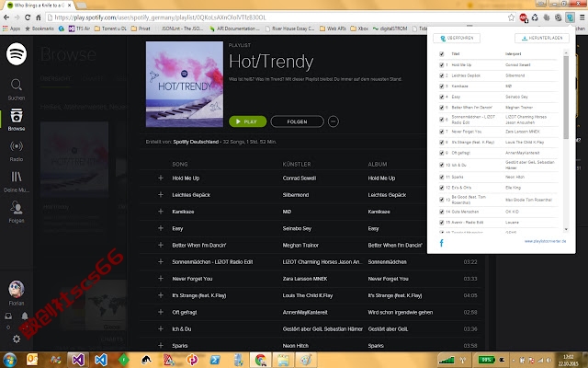Go back with the browser back arrow
The width and height of the screenshot is (588, 368).
[x=6, y=17]
